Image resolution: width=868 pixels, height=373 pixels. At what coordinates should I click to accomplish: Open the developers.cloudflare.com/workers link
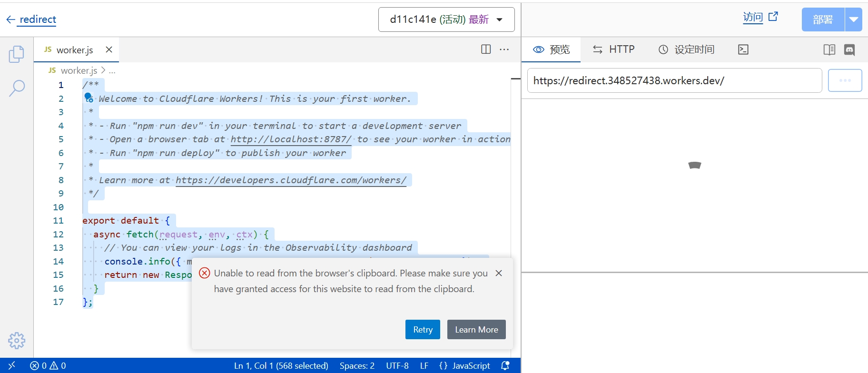(x=291, y=180)
